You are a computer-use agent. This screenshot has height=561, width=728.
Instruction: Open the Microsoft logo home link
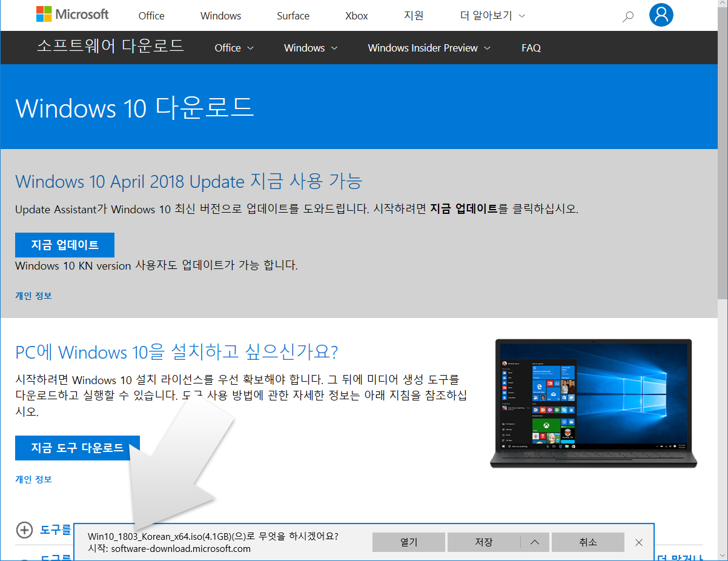tap(73, 15)
